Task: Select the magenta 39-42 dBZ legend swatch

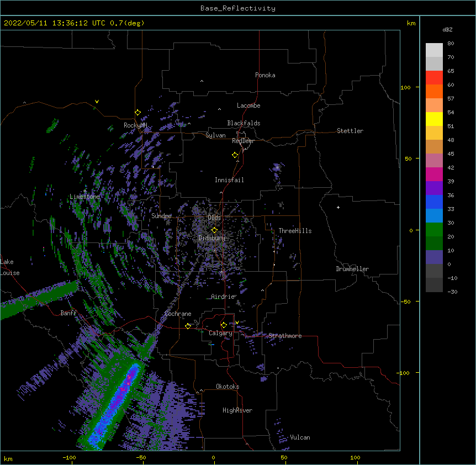Action: tap(434, 174)
